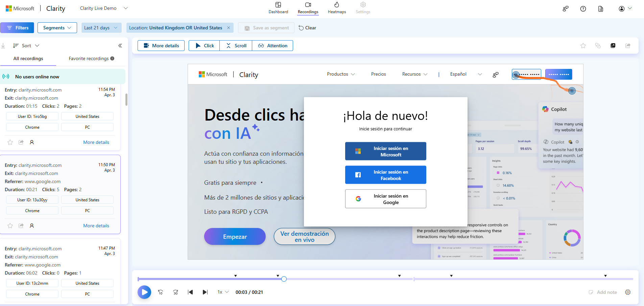The width and height of the screenshot is (644, 306).
Task: Change playback speed via the 1x dropdown
Action: coord(222,292)
